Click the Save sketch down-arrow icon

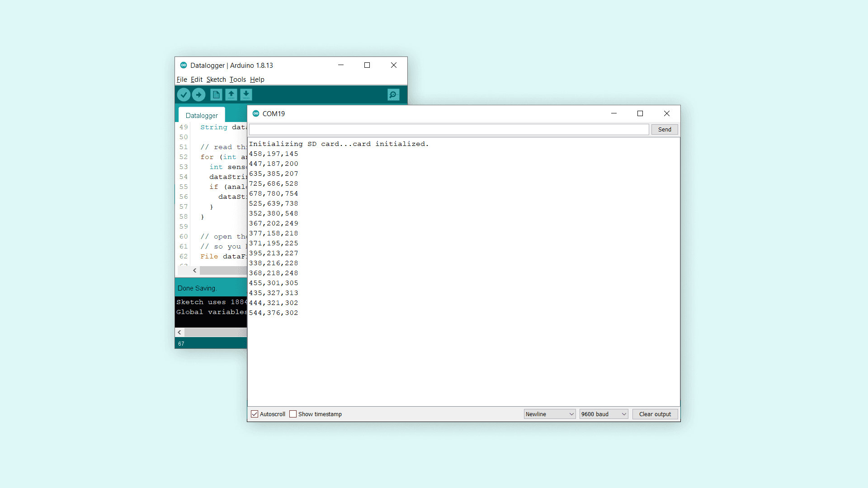[x=246, y=94]
